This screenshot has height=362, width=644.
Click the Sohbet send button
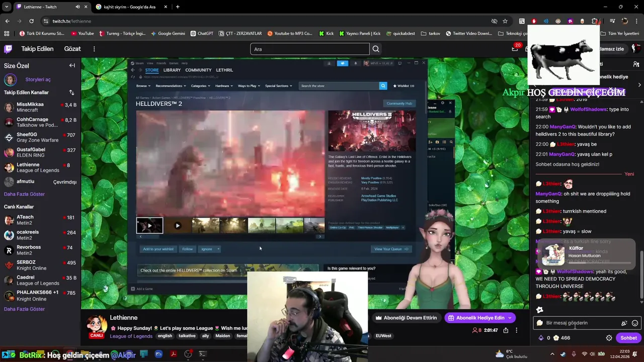pyautogui.click(x=628, y=338)
